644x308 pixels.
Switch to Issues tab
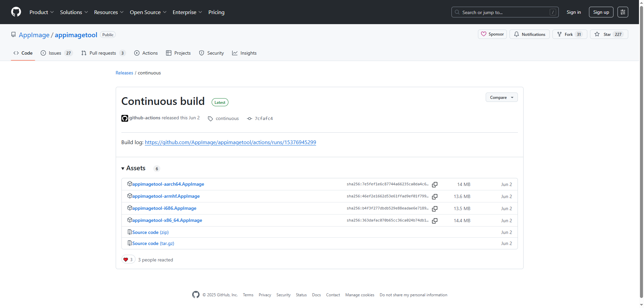tap(56, 53)
